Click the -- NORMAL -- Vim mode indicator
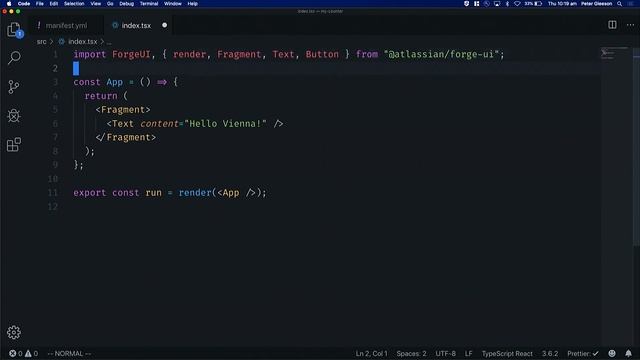Screen dimensions: 640x360 (x=69, y=353)
